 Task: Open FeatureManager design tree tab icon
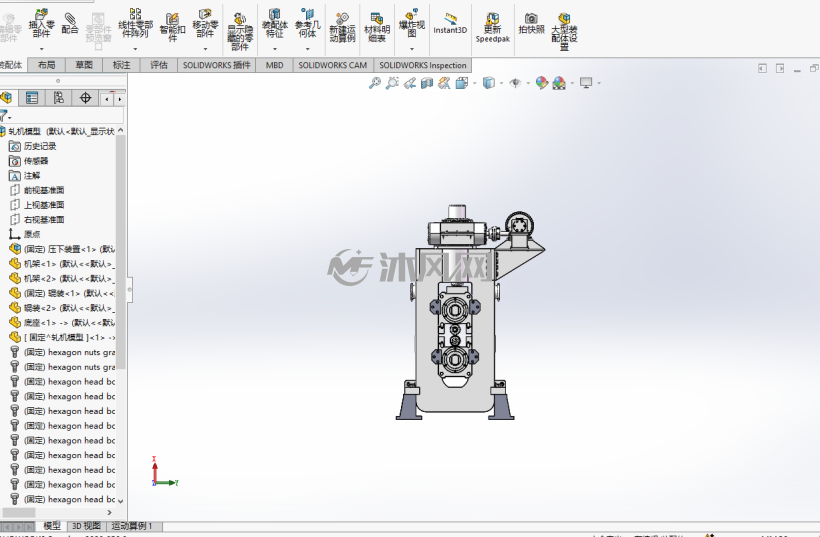[6, 98]
